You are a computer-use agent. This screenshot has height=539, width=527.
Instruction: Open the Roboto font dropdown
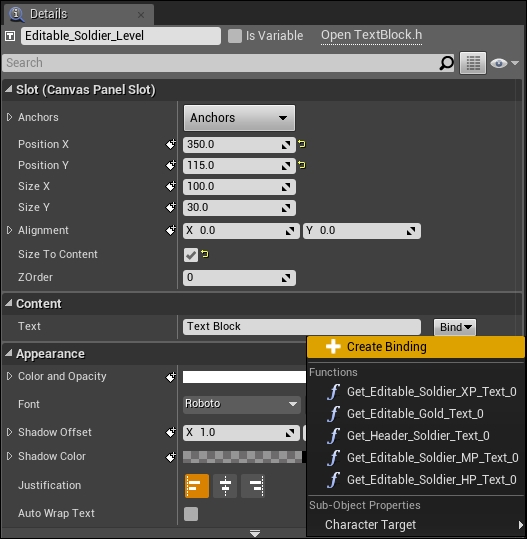click(242, 404)
